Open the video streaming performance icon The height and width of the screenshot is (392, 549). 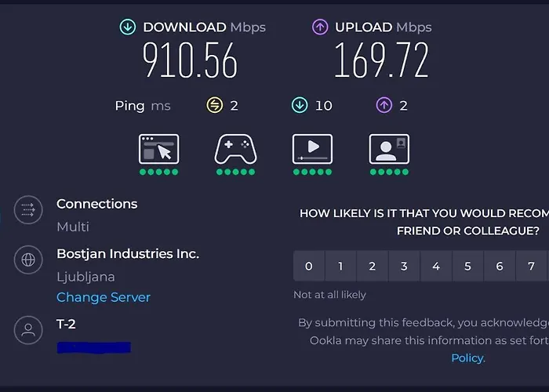point(312,149)
